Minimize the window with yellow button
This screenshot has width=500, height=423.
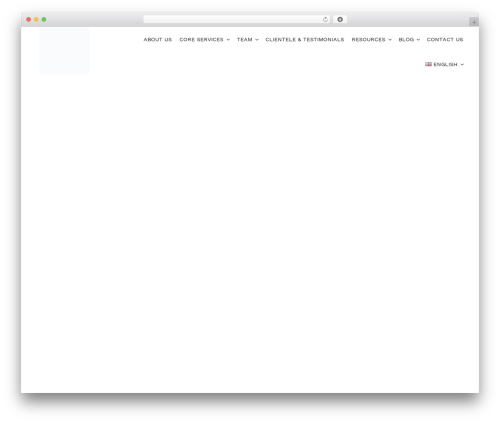(36, 19)
